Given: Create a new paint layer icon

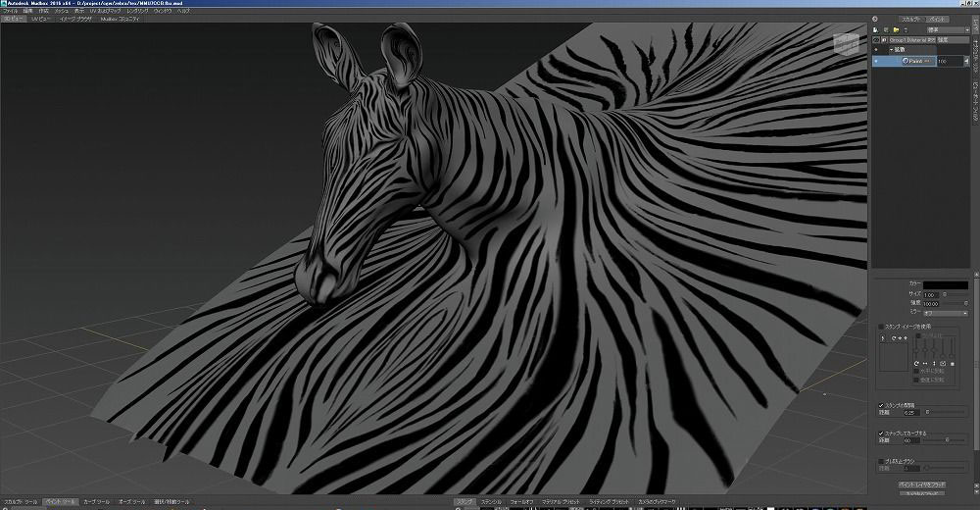Looking at the screenshot, I should point(875,29).
